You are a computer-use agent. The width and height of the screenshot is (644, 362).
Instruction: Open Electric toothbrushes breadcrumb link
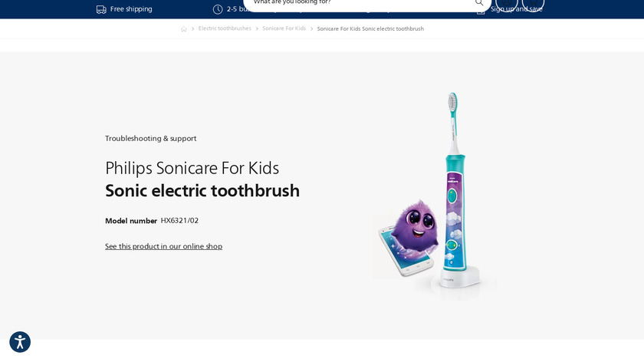(x=225, y=28)
